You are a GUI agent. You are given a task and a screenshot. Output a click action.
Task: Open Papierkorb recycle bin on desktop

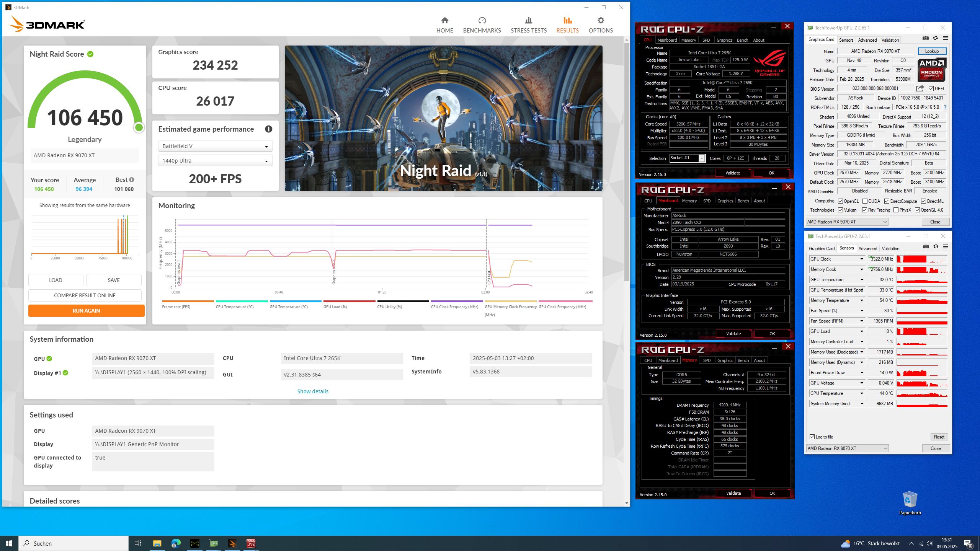[x=910, y=503]
